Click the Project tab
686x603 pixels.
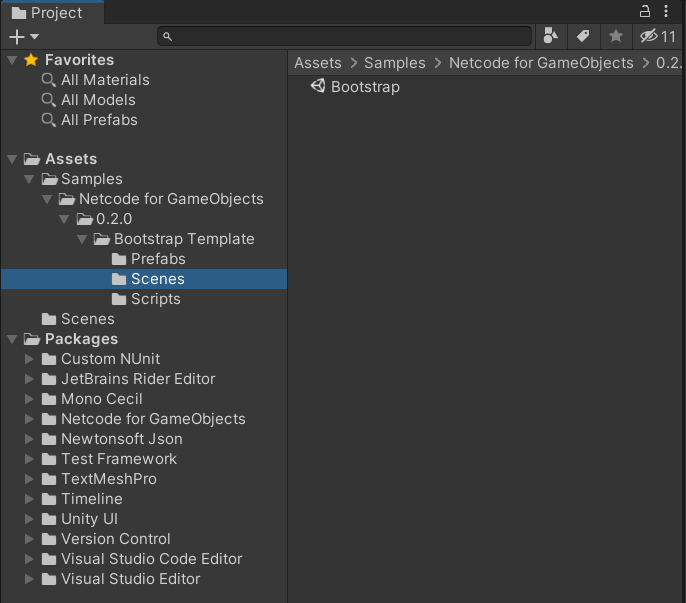pos(52,13)
